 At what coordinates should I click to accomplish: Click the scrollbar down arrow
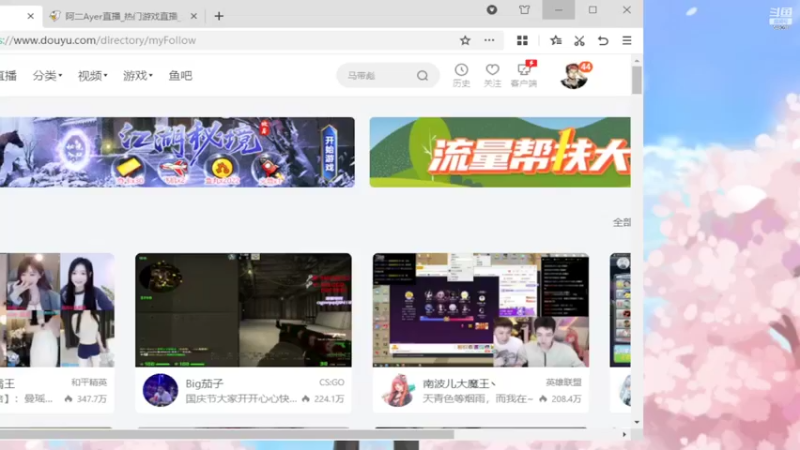click(x=637, y=422)
